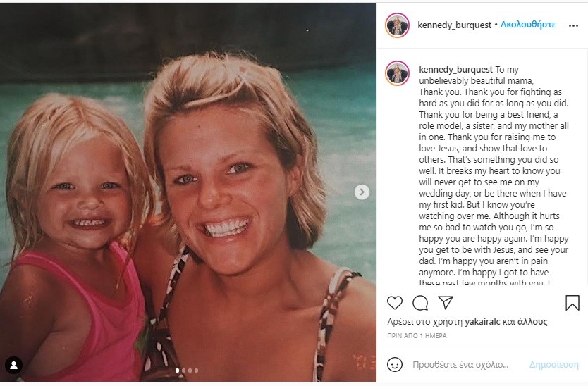The width and height of the screenshot is (588, 386).
Task: Share post using paper plane icon
Action: click(446, 303)
